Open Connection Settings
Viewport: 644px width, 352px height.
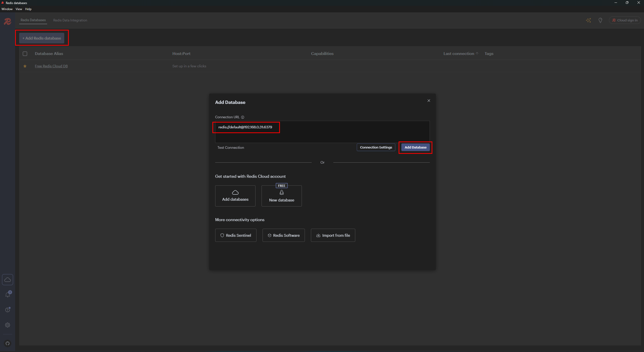[376, 147]
